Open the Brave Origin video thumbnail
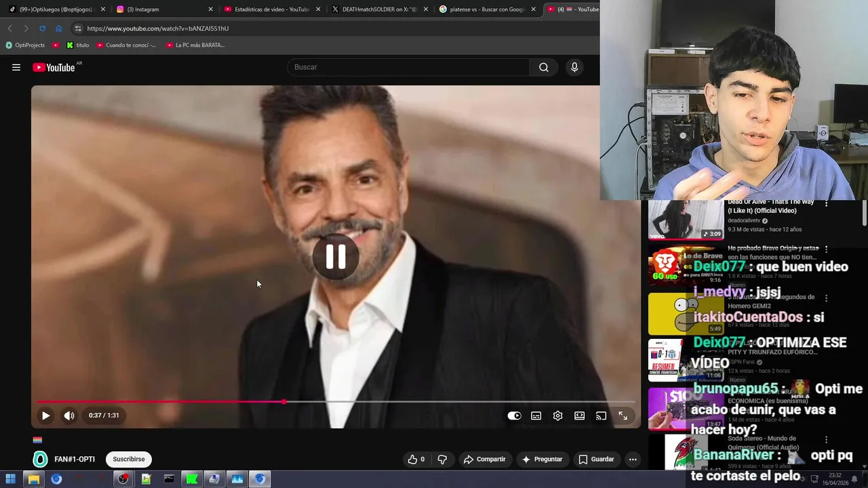 coord(686,266)
